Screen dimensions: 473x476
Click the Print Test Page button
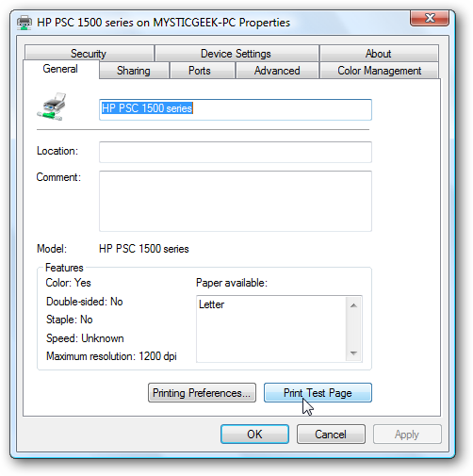pos(318,393)
